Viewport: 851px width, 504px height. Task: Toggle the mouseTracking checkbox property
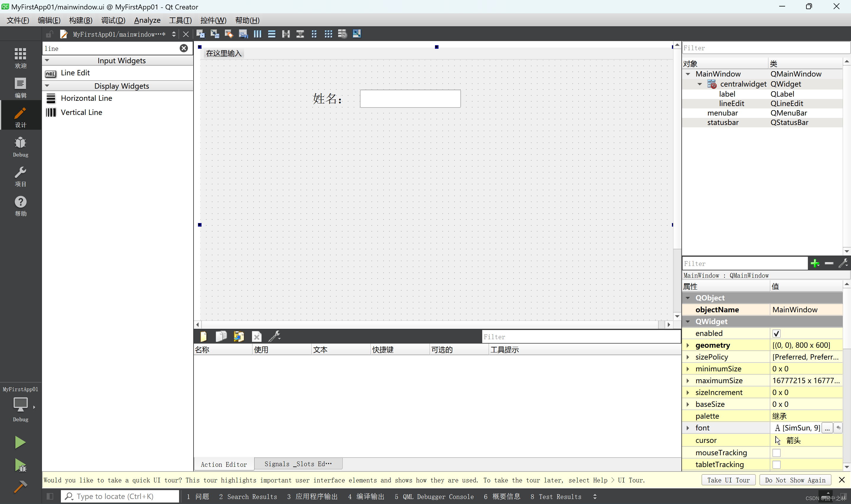click(x=777, y=452)
